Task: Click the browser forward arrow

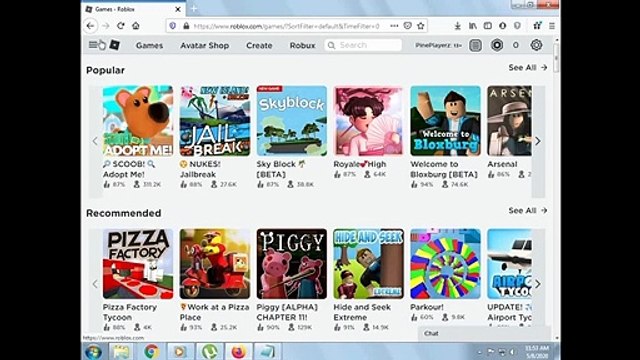Action: tap(106, 26)
